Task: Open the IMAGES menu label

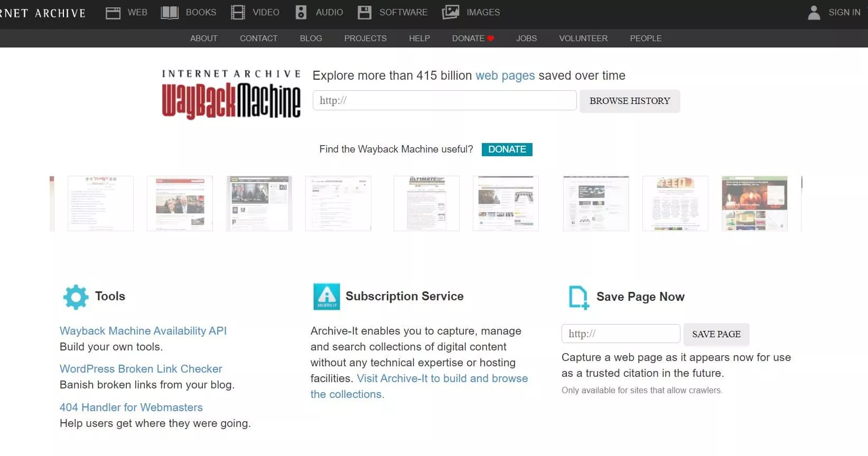Action: (483, 12)
